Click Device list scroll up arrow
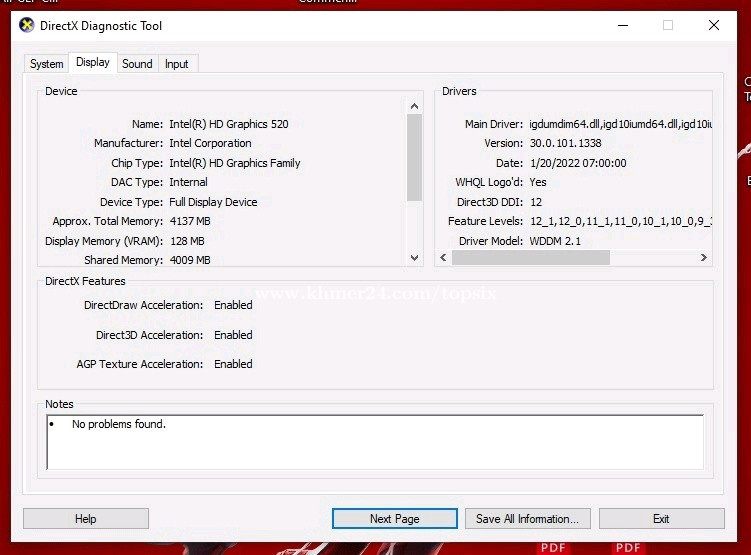The height and width of the screenshot is (555, 751). pyautogui.click(x=414, y=106)
